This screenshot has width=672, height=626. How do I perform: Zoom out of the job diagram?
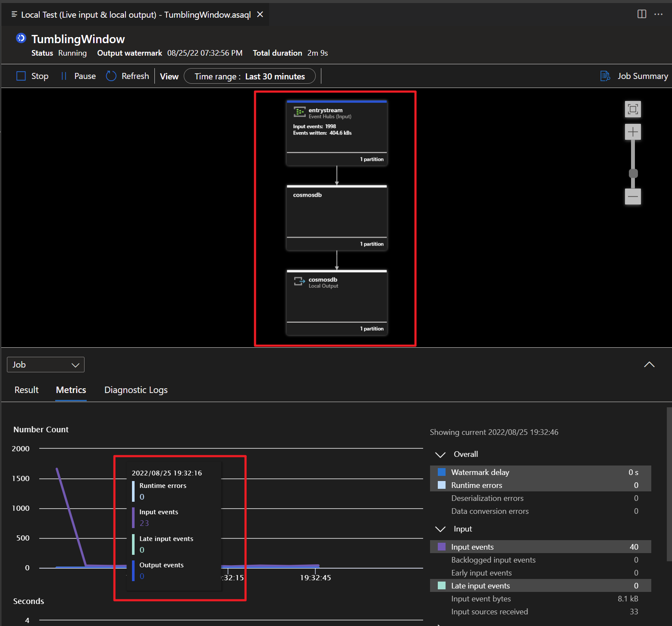(x=633, y=197)
